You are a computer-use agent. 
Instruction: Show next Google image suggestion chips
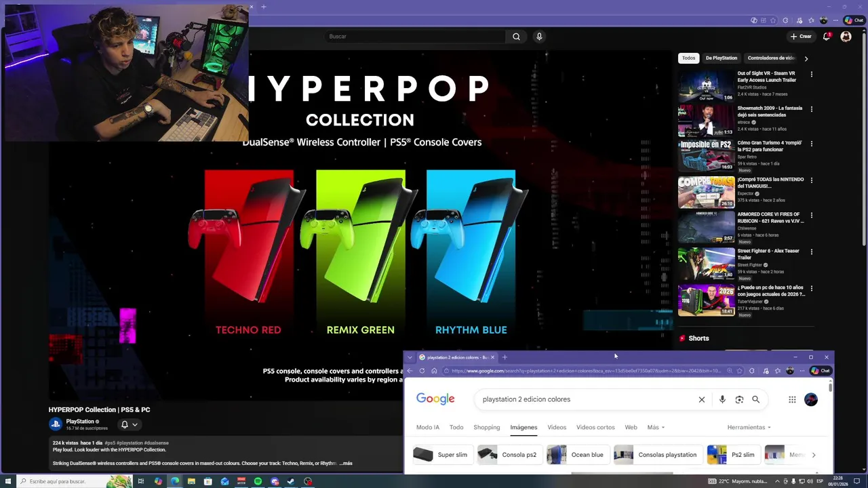click(814, 455)
